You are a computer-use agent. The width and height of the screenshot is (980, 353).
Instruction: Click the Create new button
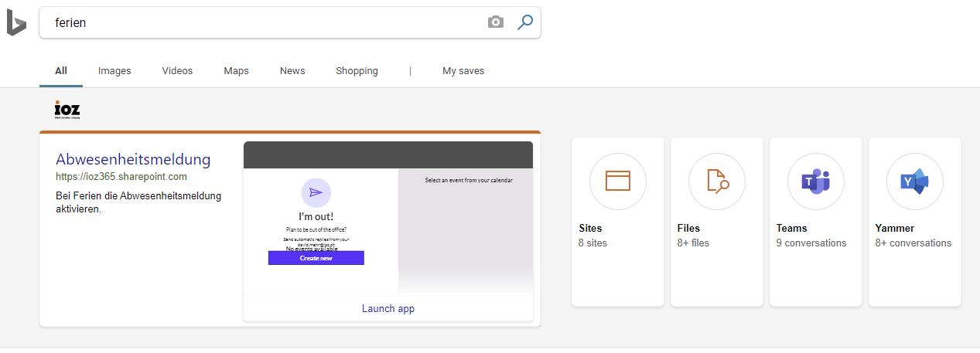coord(316,258)
